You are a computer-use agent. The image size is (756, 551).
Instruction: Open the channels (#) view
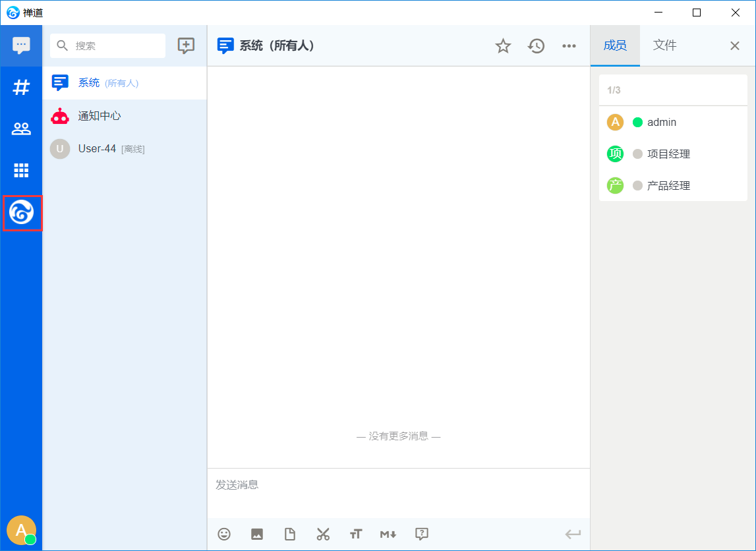point(22,87)
